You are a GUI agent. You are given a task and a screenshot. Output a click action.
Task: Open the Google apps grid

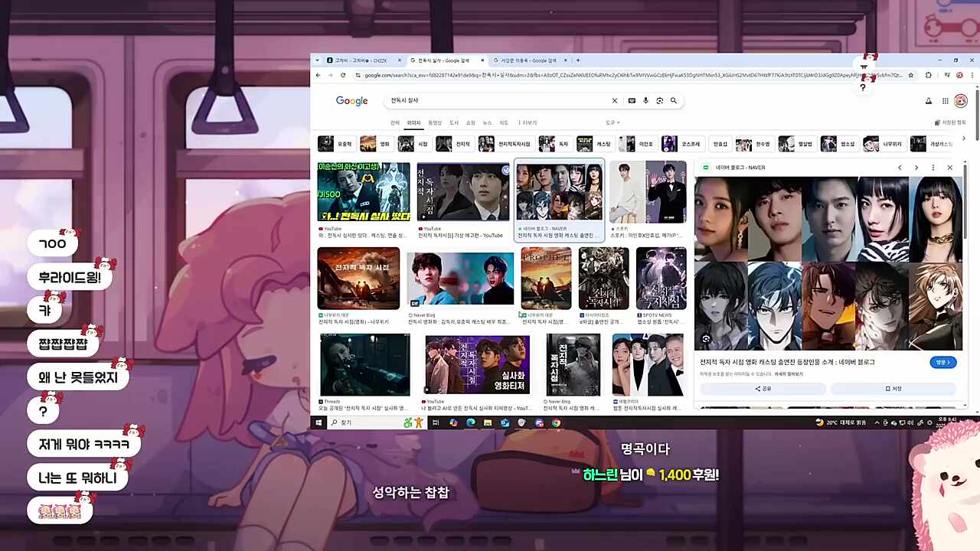[x=946, y=100]
